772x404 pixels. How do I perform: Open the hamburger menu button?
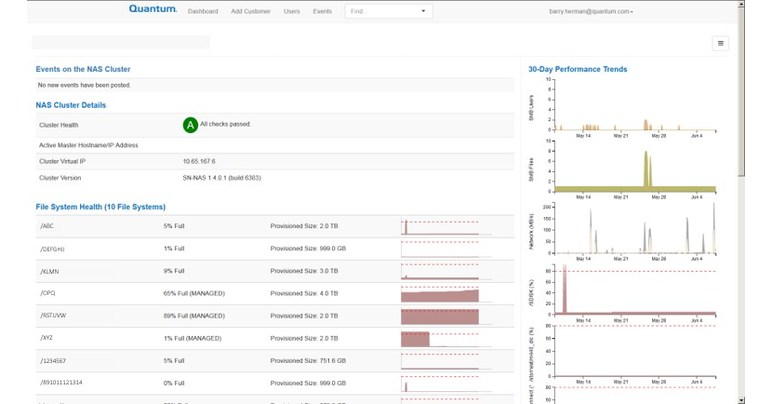coord(721,43)
